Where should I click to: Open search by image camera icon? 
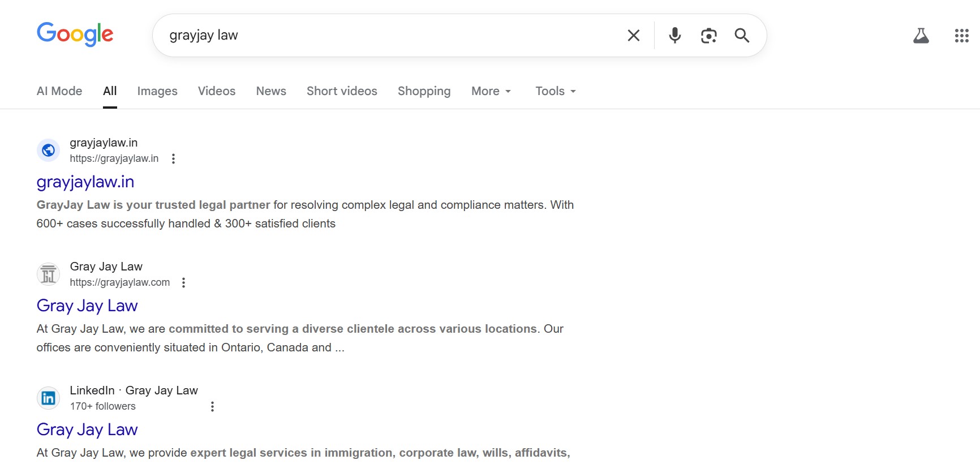point(708,36)
